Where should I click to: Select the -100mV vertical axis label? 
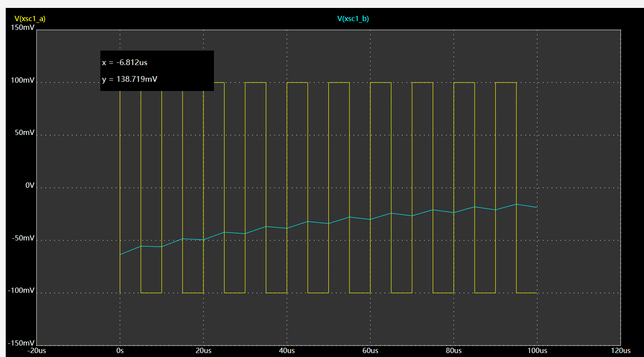click(21, 291)
